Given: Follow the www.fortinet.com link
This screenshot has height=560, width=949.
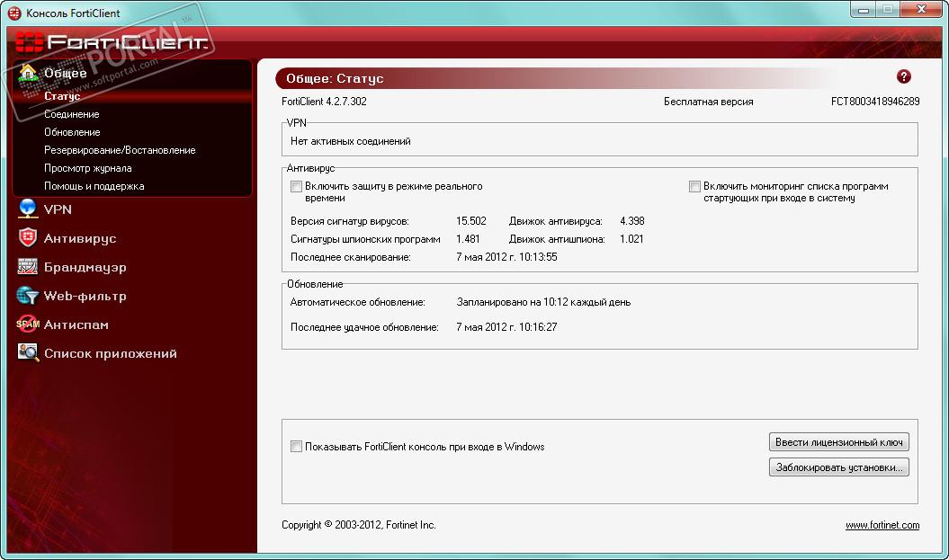Looking at the screenshot, I should (x=882, y=525).
